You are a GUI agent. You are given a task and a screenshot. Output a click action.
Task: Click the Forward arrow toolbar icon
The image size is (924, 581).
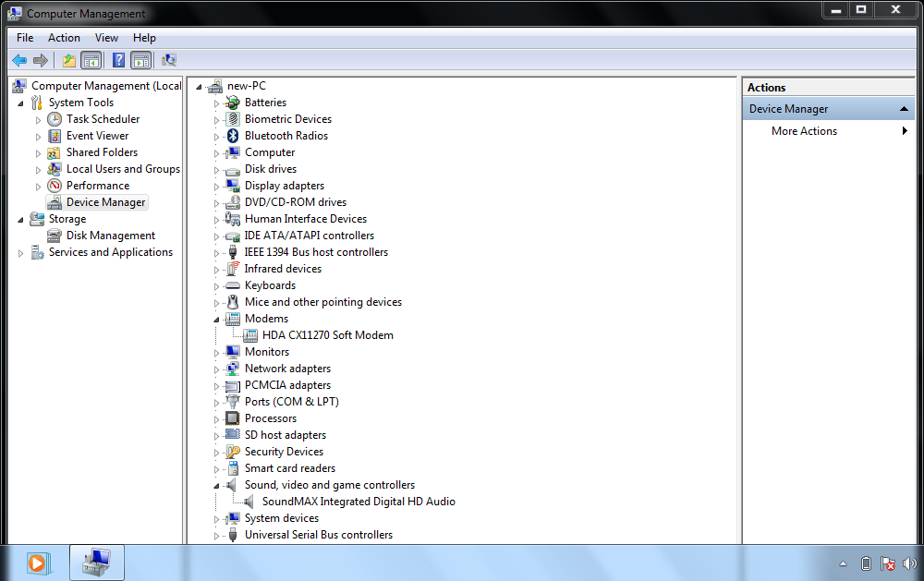click(x=41, y=60)
